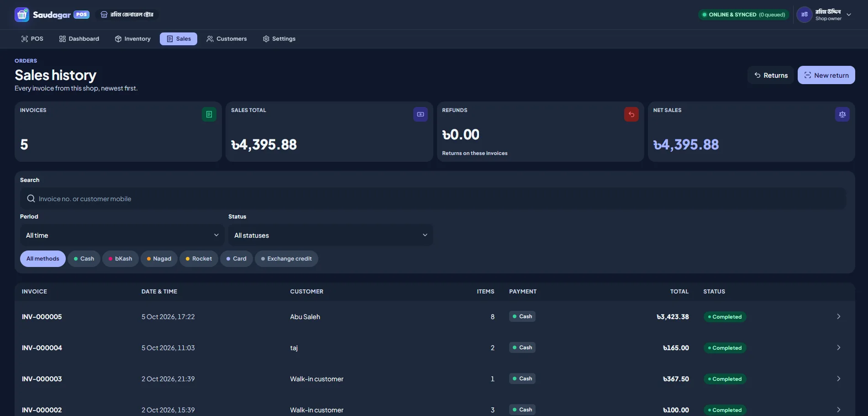
Task: Open the shop owner account menu
Action: (x=825, y=15)
